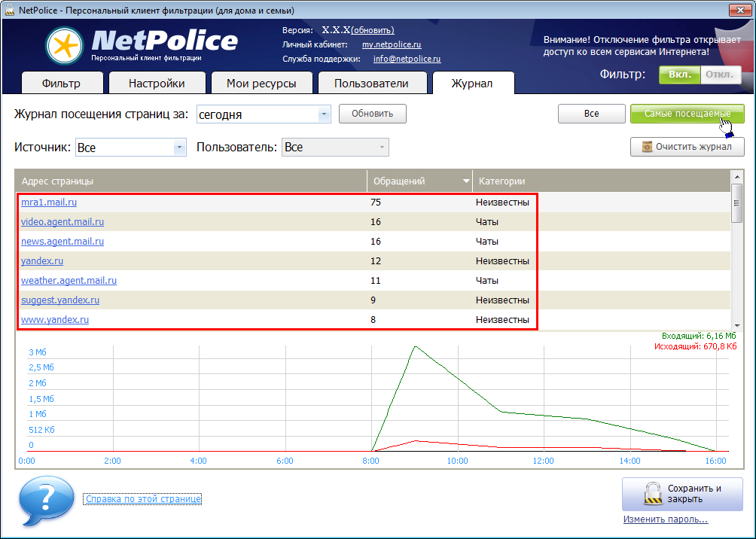Image resolution: width=756 pixels, height=539 pixels.
Task: Turn the filter on with Вкл.
Action: click(x=679, y=75)
